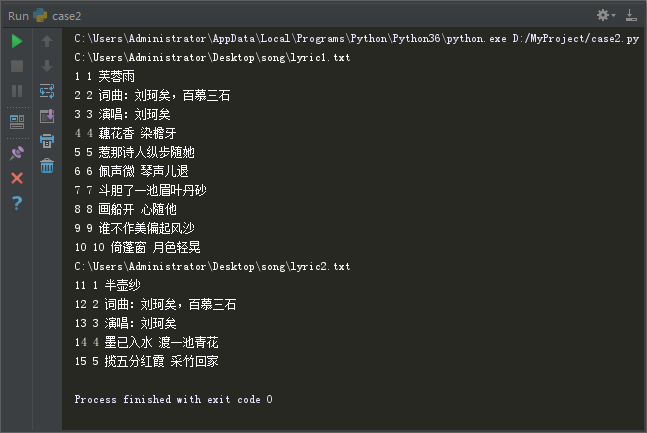This screenshot has width=647, height=433.
Task: Click the stop process square icon
Action: [x=17, y=66]
